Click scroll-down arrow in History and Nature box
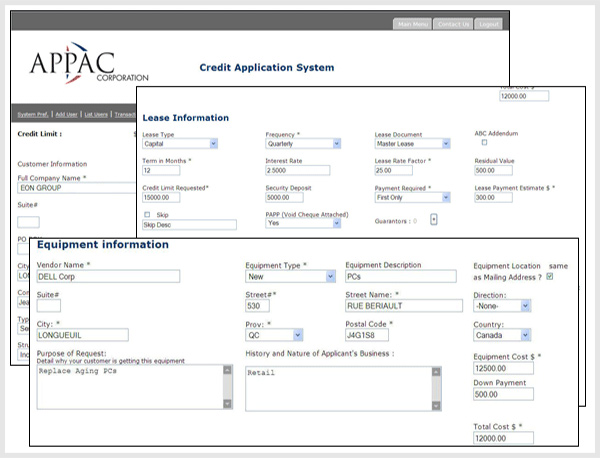Image resolution: width=600 pixels, height=458 pixels. pos(436,406)
